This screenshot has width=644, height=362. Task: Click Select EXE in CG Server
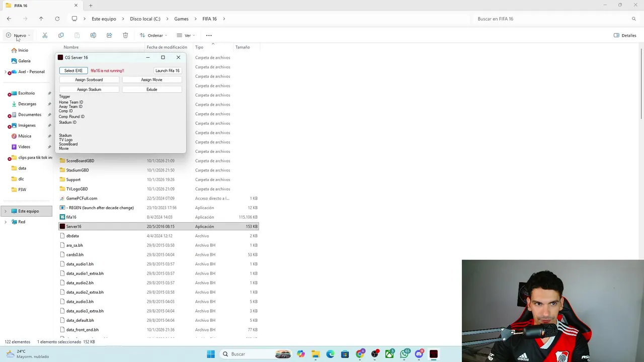click(x=73, y=70)
